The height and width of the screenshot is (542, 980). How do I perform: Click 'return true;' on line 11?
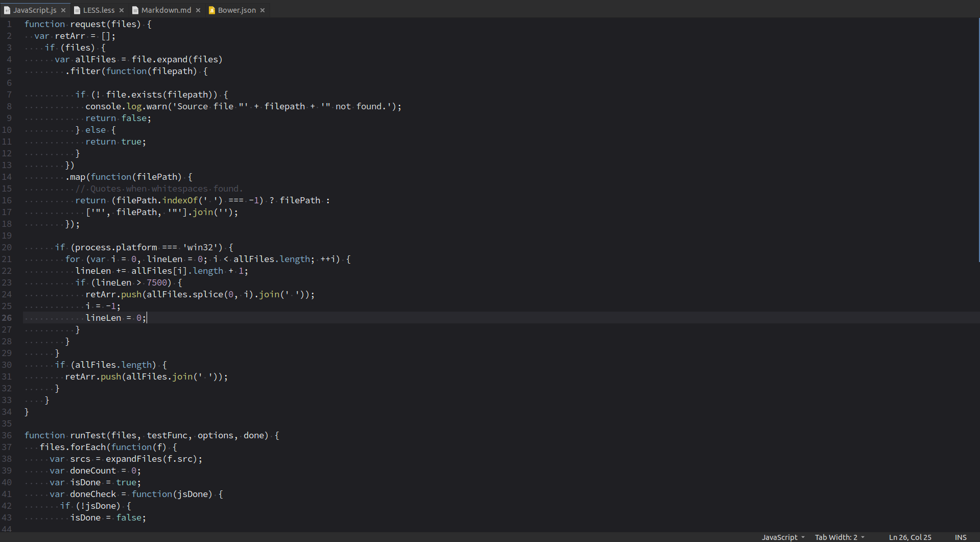point(116,142)
